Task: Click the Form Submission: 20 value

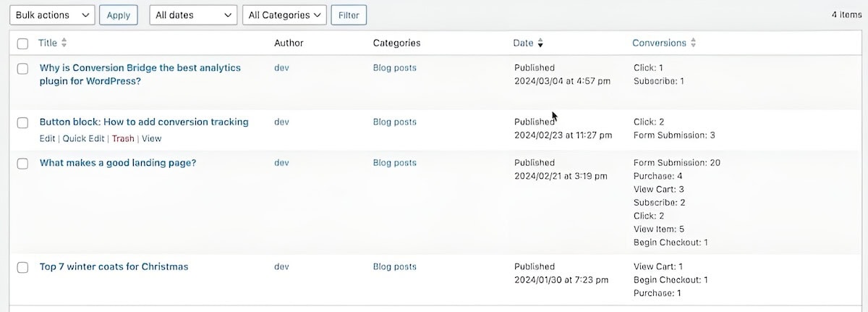Action: coord(676,163)
